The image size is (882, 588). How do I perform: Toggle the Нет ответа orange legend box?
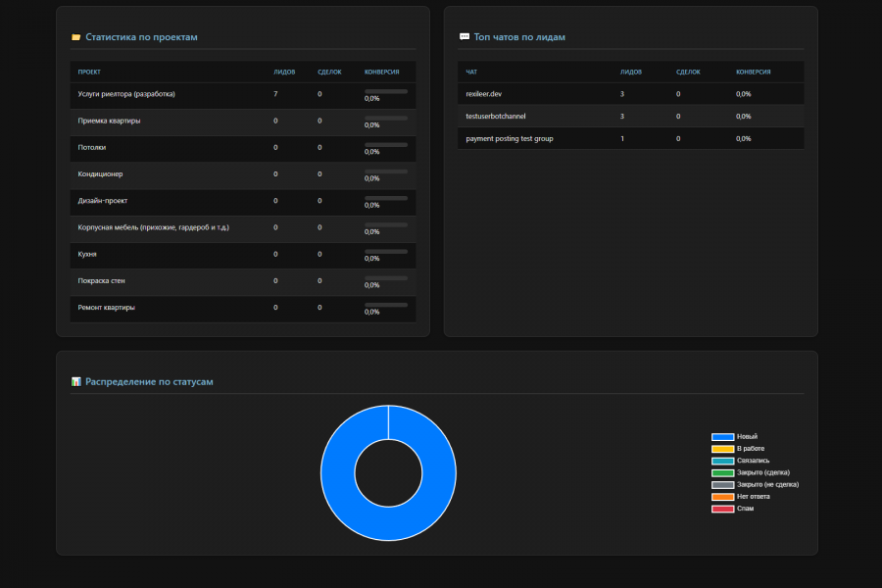tap(722, 497)
